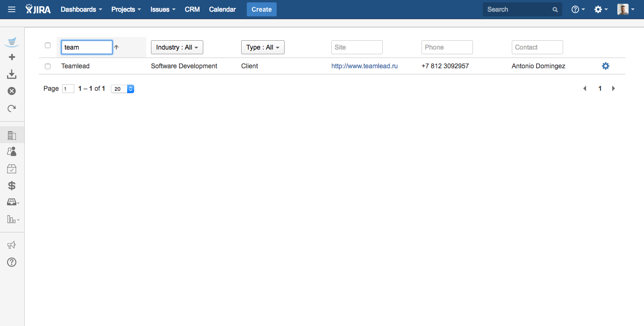
Task: Click the megaphone icon in sidebar
Action: (x=12, y=245)
